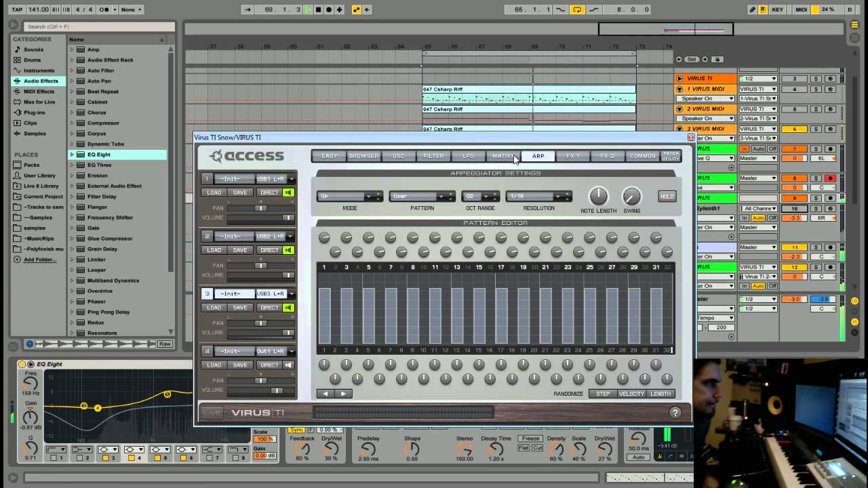Open the EASY tab in Virus TI
The width and height of the screenshot is (868, 488).
point(329,156)
